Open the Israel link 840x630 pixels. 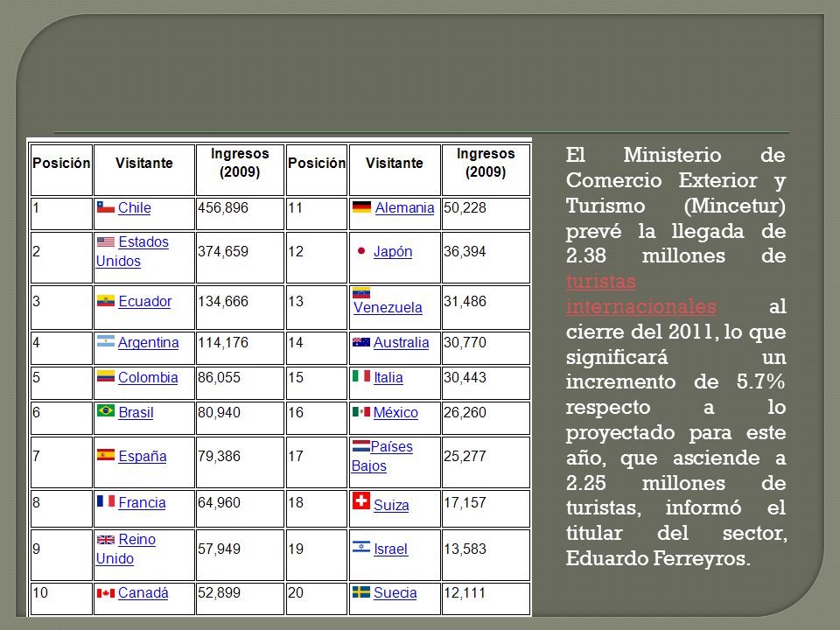coord(391,549)
